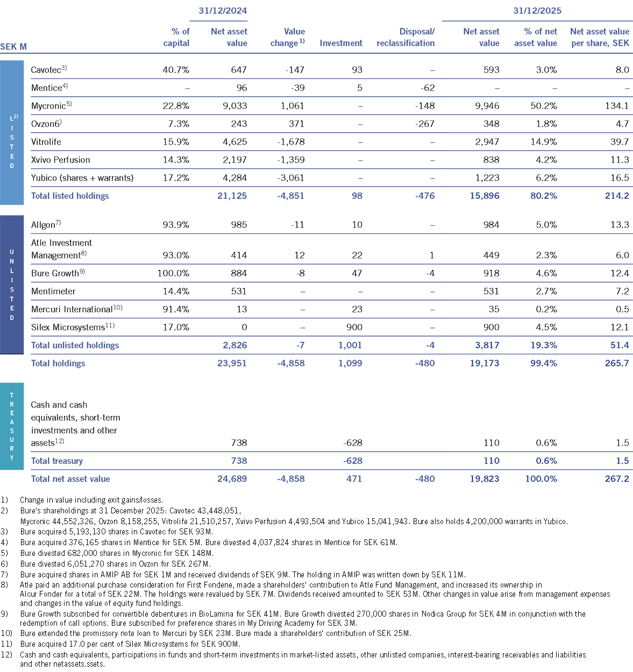Click total listed 15,896 value
Viewport: 633px width, 672px height.
coord(485,196)
